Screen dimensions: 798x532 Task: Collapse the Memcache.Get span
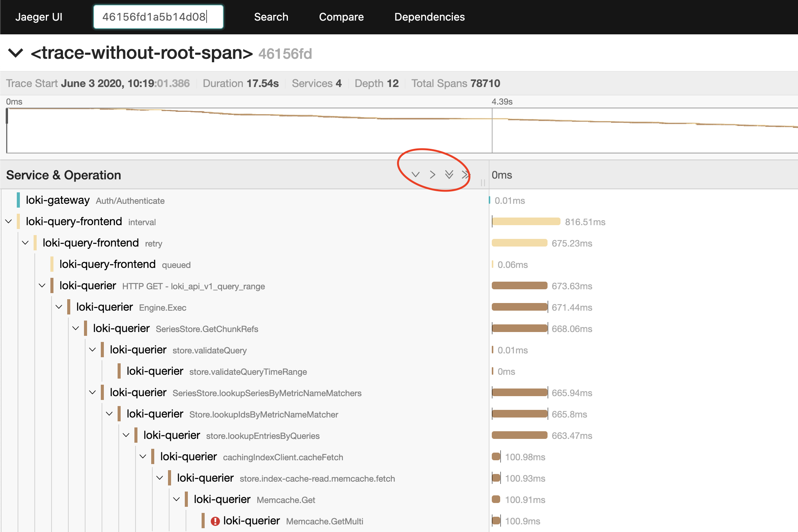click(177, 499)
